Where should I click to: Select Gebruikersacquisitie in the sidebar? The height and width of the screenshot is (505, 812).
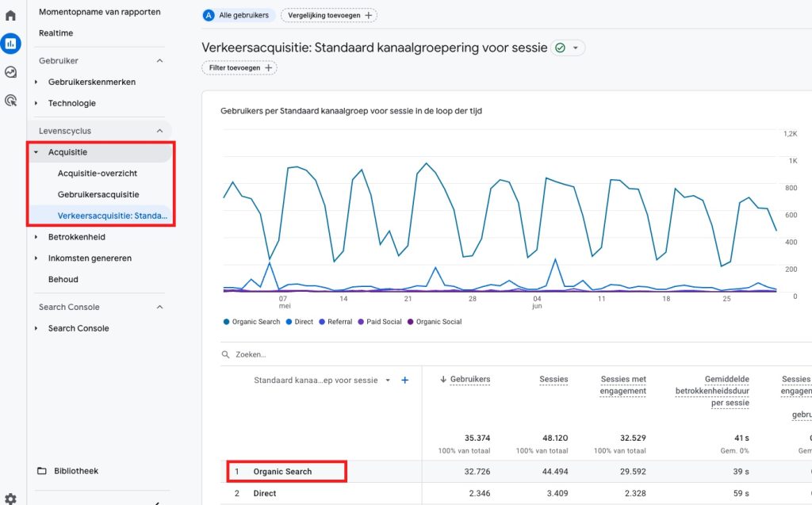(x=98, y=194)
